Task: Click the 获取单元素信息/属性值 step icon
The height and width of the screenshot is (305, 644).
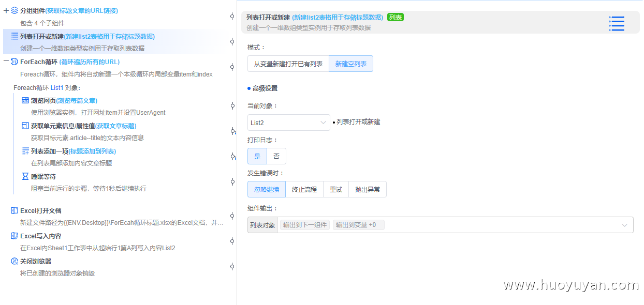Action: click(x=25, y=126)
